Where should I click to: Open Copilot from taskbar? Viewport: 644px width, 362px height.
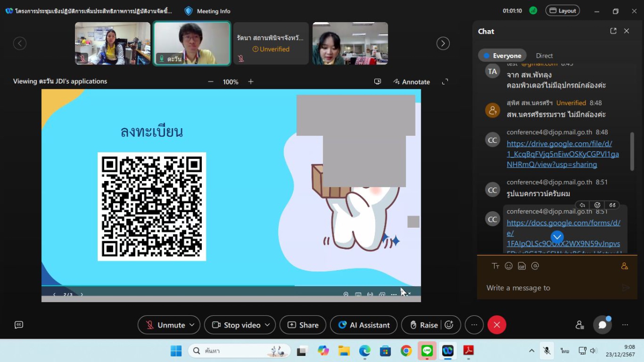click(x=323, y=351)
